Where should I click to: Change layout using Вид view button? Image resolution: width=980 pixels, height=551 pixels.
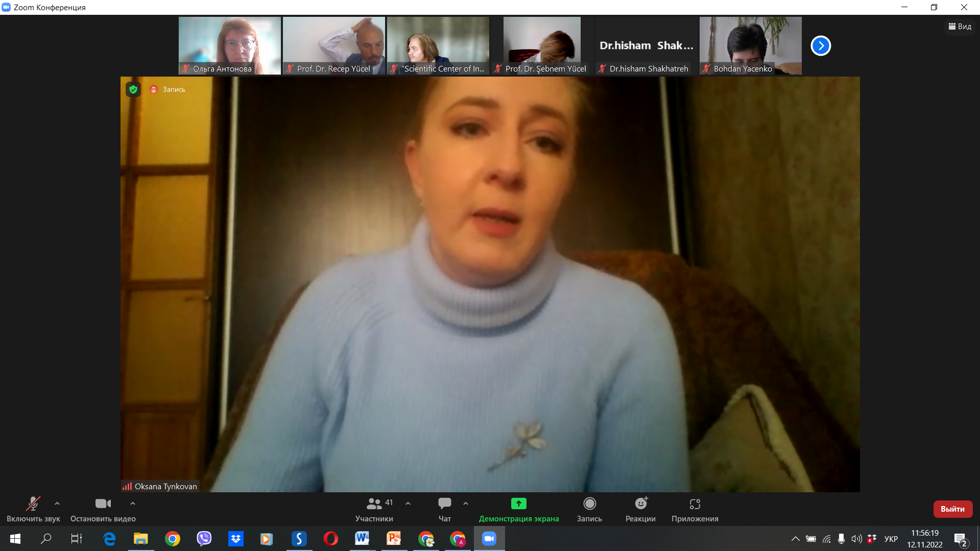pyautogui.click(x=960, y=26)
